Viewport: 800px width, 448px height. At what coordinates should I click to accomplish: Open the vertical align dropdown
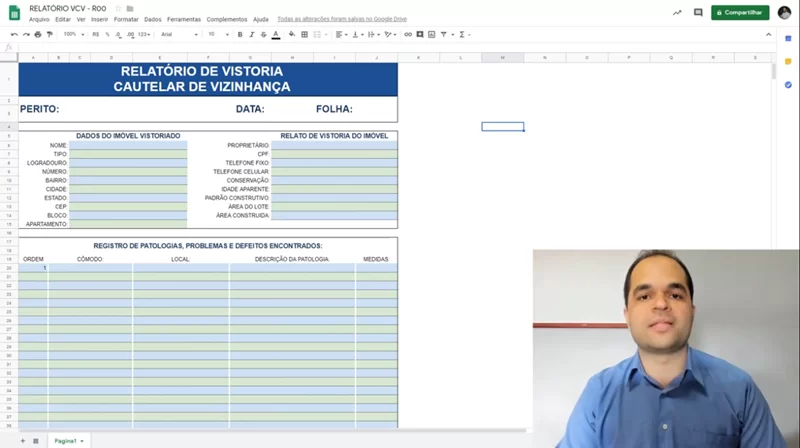click(358, 35)
